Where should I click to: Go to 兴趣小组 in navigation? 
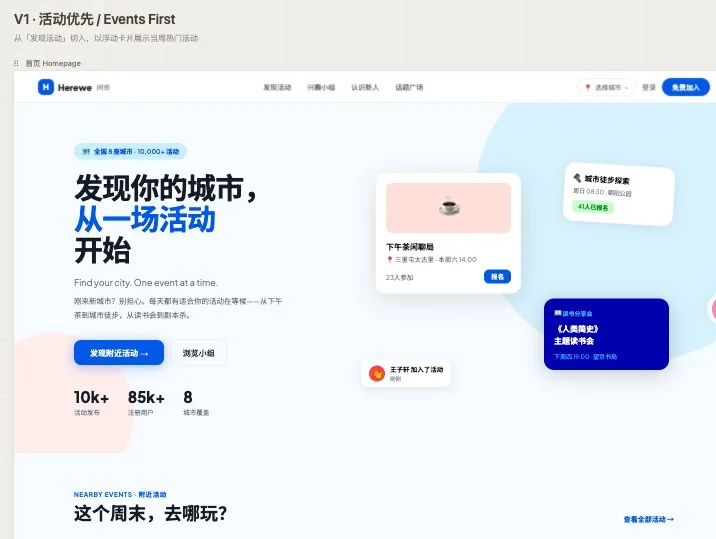pyautogui.click(x=321, y=88)
